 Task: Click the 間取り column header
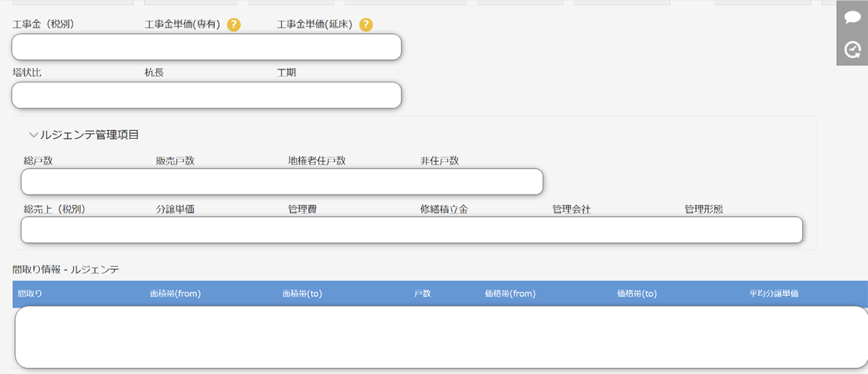(x=30, y=294)
